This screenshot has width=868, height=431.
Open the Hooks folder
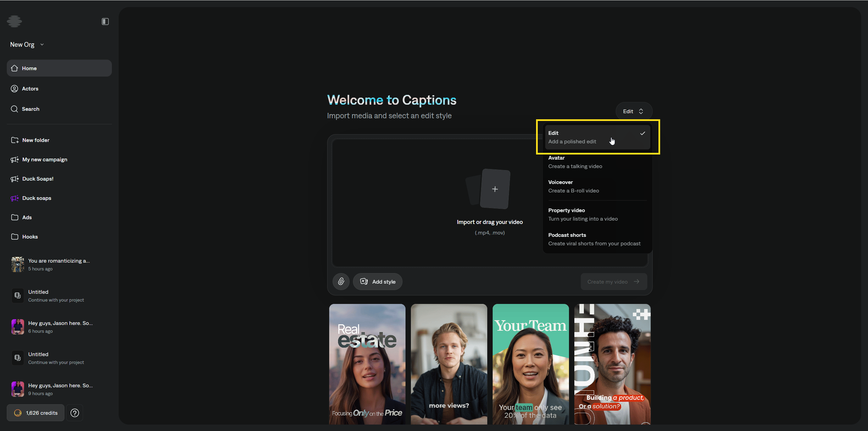tap(59, 237)
